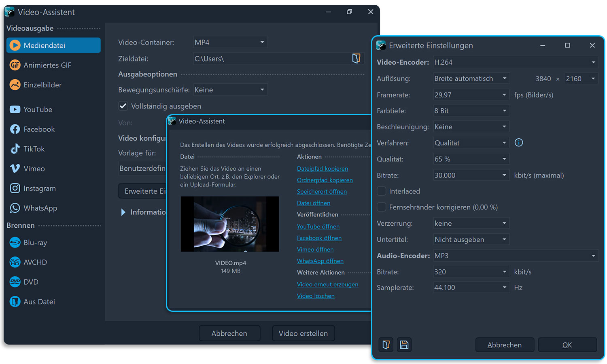The image size is (607, 364).
Task: Select WhatsApp output in the sidebar
Action: pyautogui.click(x=40, y=208)
